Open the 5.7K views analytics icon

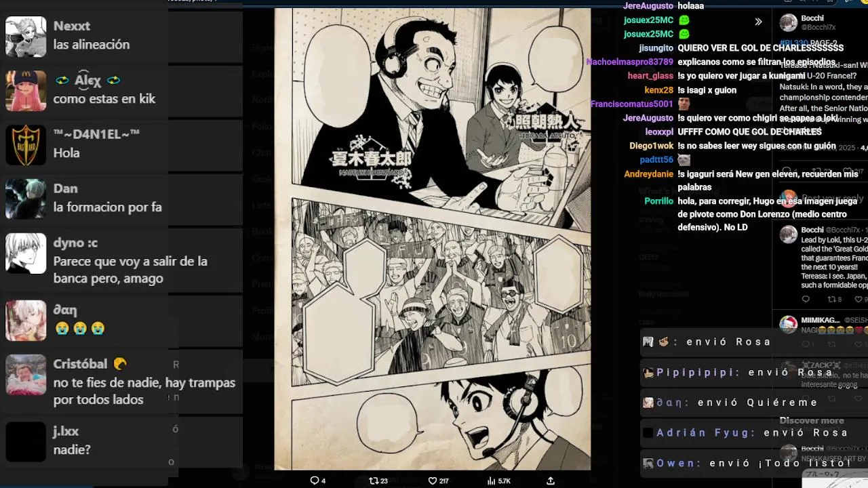tap(491, 481)
